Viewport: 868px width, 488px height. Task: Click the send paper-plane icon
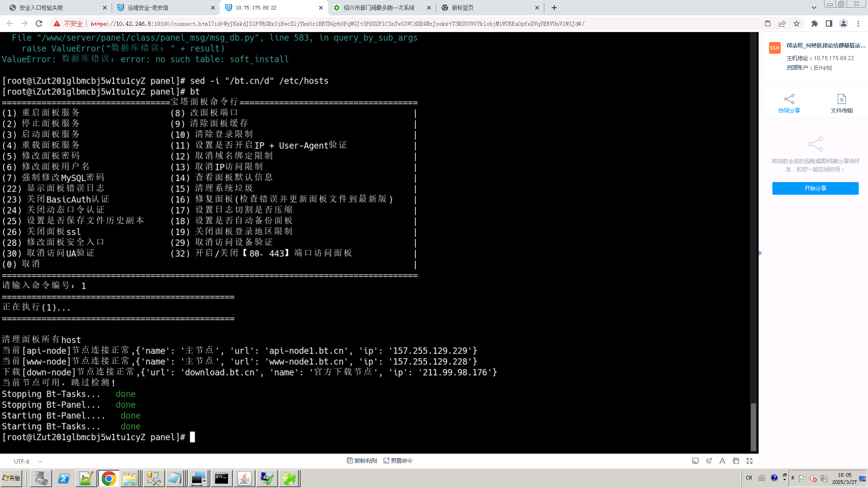(709, 461)
